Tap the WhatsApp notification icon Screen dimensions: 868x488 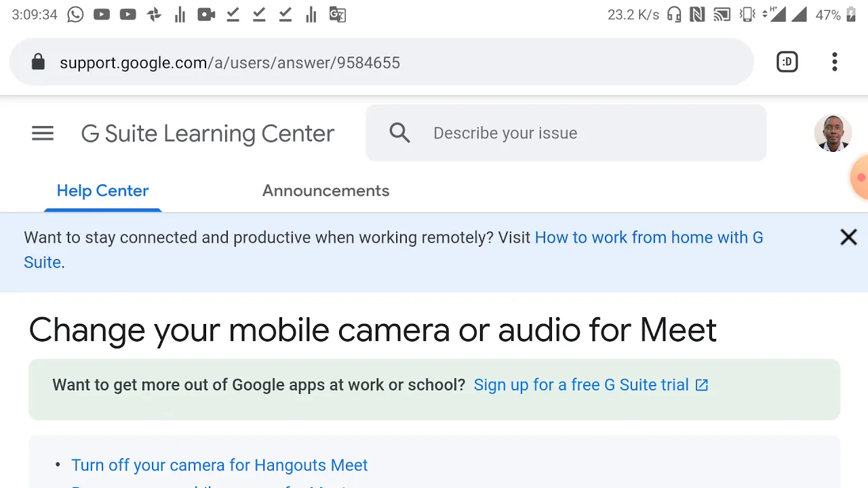[75, 14]
